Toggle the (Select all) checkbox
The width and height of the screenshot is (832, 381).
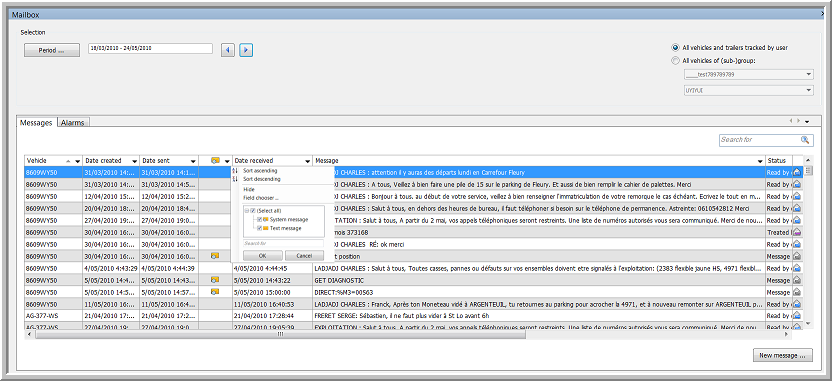pyautogui.click(x=253, y=211)
